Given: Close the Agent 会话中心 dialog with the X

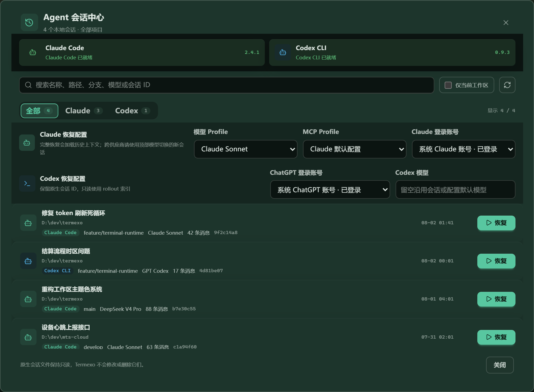Looking at the screenshot, I should 506,23.
